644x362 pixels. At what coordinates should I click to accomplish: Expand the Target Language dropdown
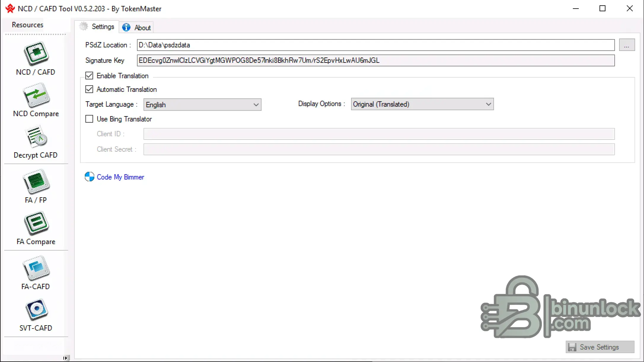pyautogui.click(x=202, y=105)
